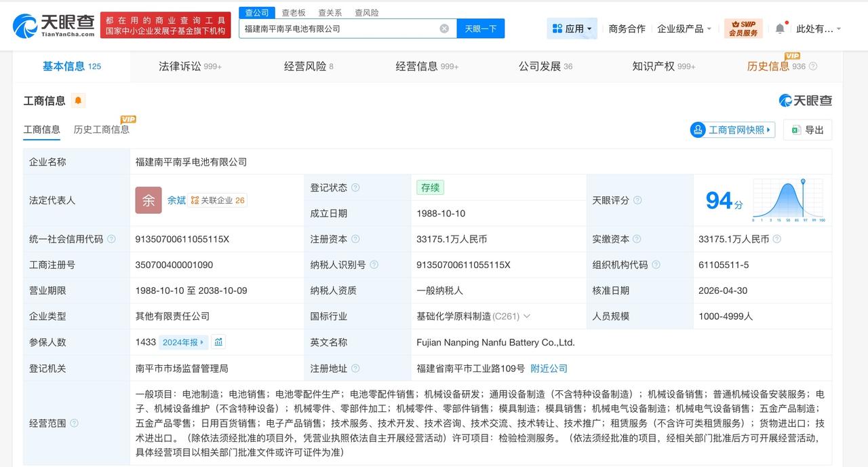Click the 营业期限 value 1988-10-10 至 2038-10-09
The width and height of the screenshot is (868, 467).
(x=191, y=291)
